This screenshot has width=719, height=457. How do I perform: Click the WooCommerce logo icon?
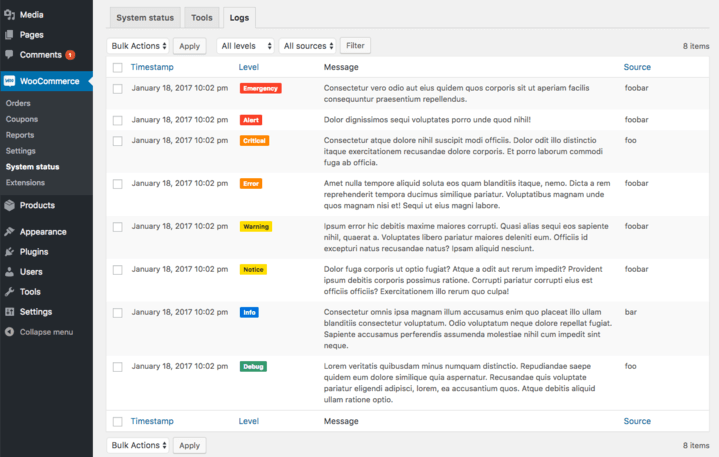point(9,81)
